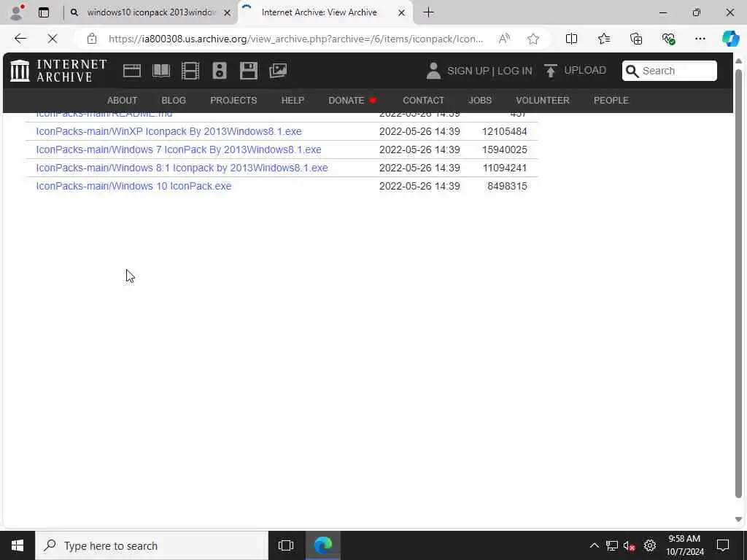Download WinXP Iconpack By 2013Windows8.1.exe

pos(169,131)
